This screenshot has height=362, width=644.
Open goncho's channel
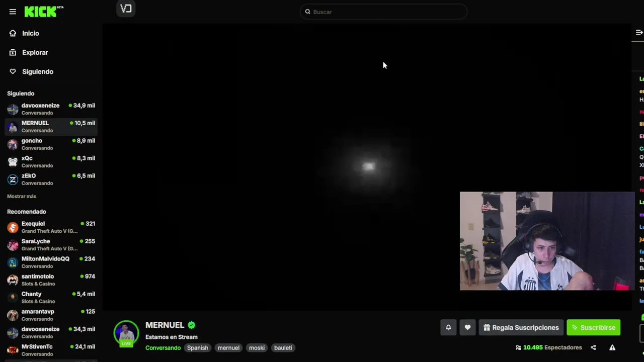click(51, 144)
